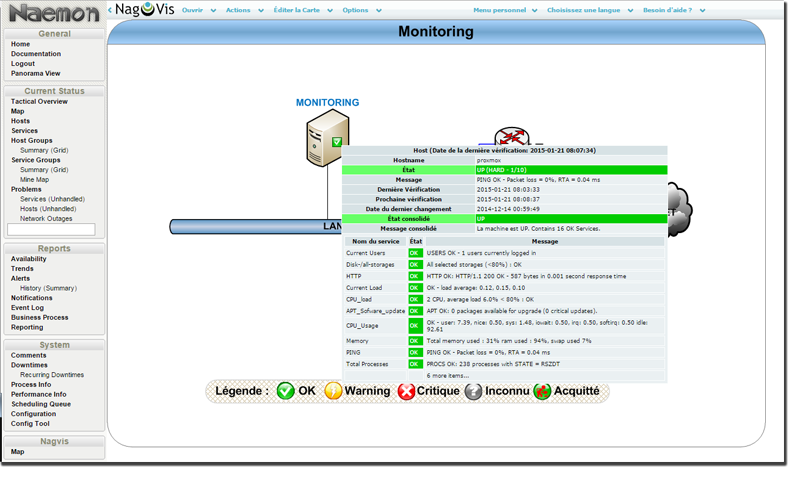Viewport: 800px width, 479px height.
Task: Open the Alerts report
Action: coord(20,279)
